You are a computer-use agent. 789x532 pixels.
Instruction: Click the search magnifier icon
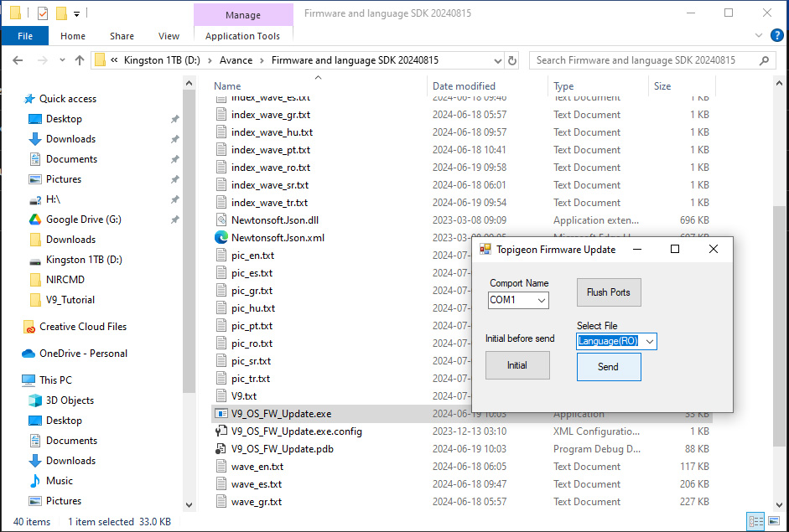click(x=765, y=60)
